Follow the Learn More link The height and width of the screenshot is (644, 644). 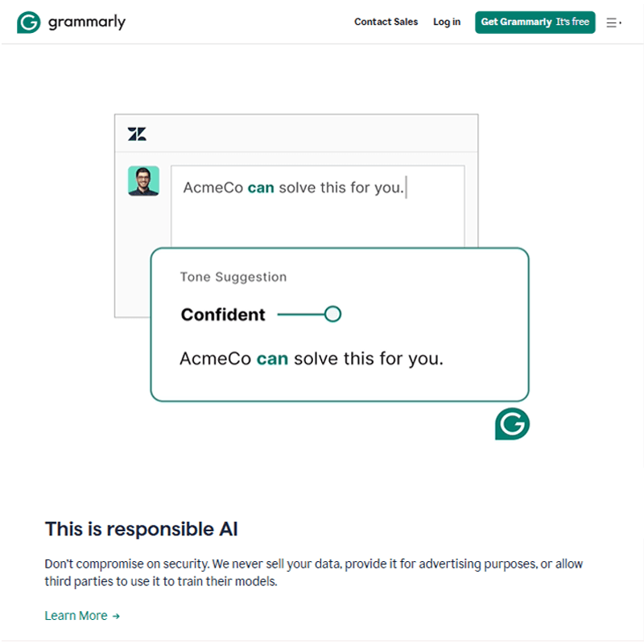point(76,616)
